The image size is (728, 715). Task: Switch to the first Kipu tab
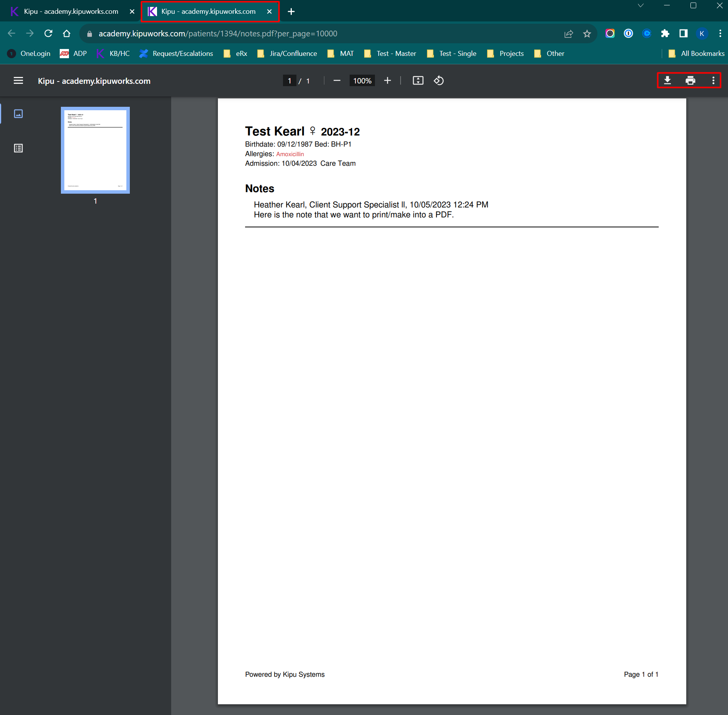pyautogui.click(x=71, y=11)
